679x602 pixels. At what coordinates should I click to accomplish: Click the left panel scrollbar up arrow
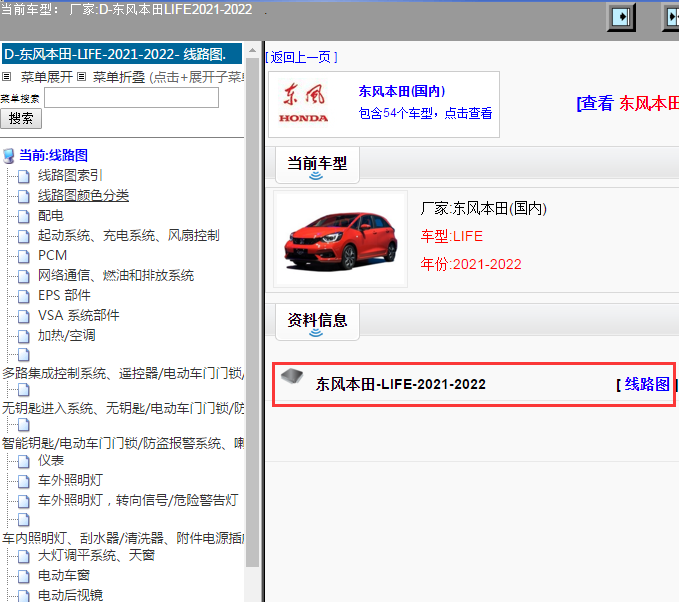252,51
